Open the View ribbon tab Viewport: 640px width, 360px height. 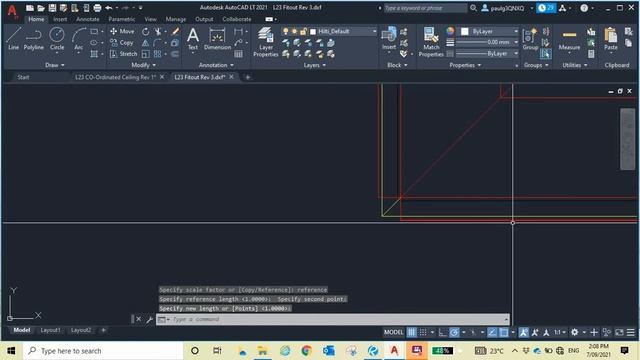click(x=150, y=19)
